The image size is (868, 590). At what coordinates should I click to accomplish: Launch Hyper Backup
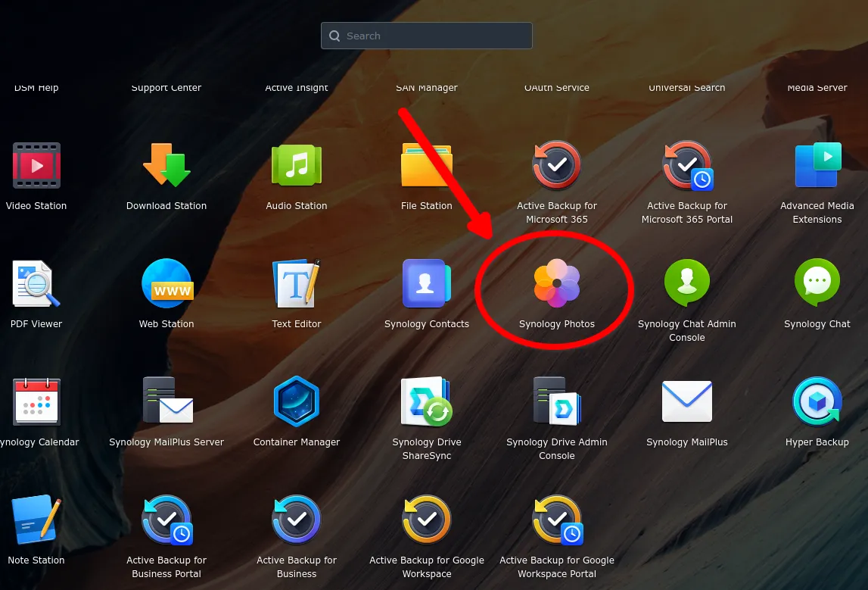click(x=817, y=402)
